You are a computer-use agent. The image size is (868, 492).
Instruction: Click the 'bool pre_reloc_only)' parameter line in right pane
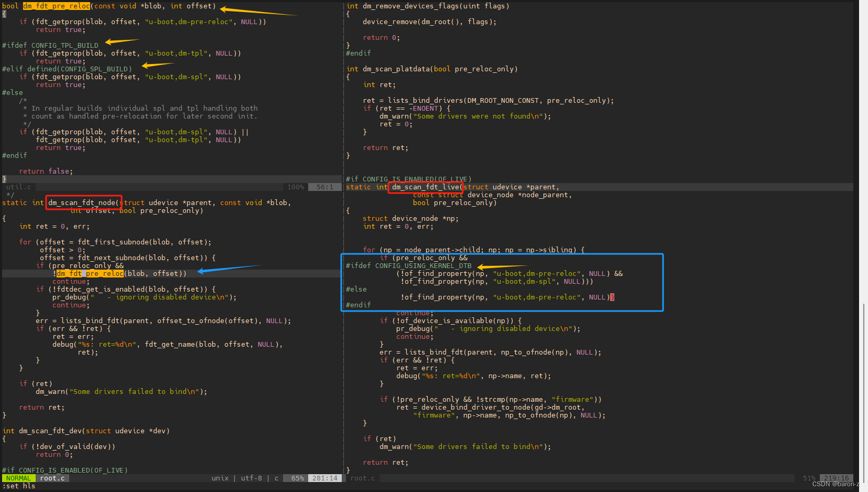[455, 202]
